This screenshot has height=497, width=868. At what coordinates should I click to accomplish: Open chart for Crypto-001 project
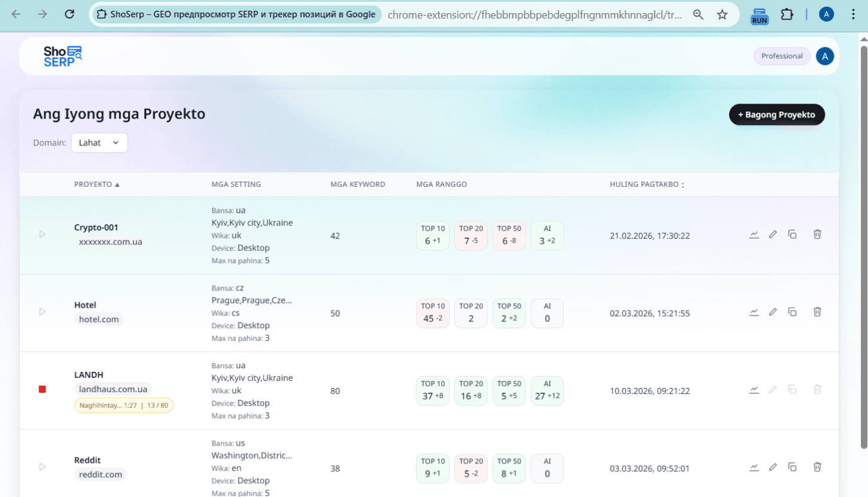pyautogui.click(x=754, y=234)
